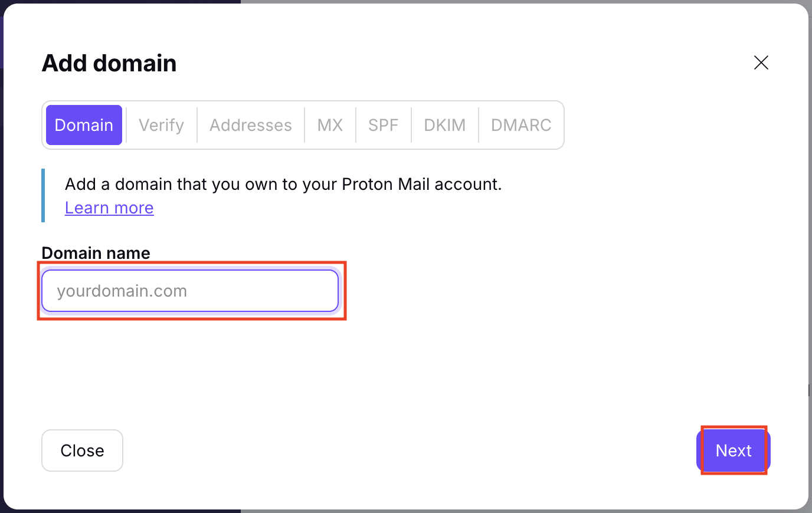Screen dimensions: 812x513
Task: Click the Close button
Action: (82, 450)
